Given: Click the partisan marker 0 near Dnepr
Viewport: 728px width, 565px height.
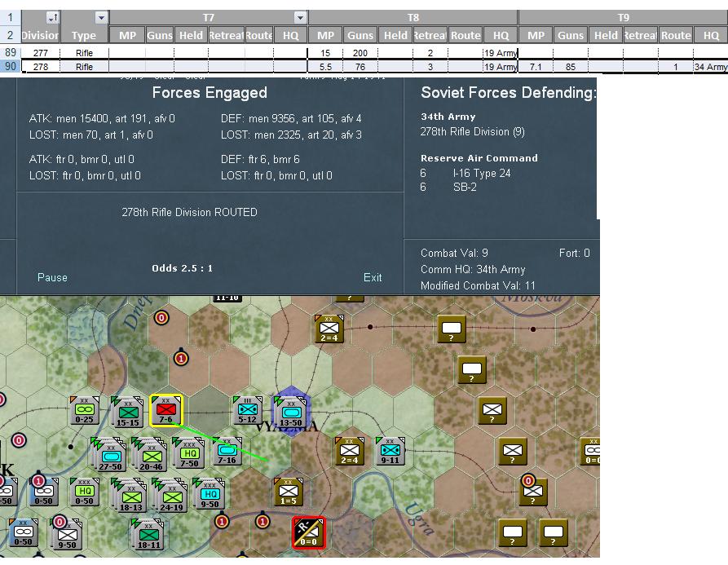Looking at the screenshot, I should tap(161, 317).
